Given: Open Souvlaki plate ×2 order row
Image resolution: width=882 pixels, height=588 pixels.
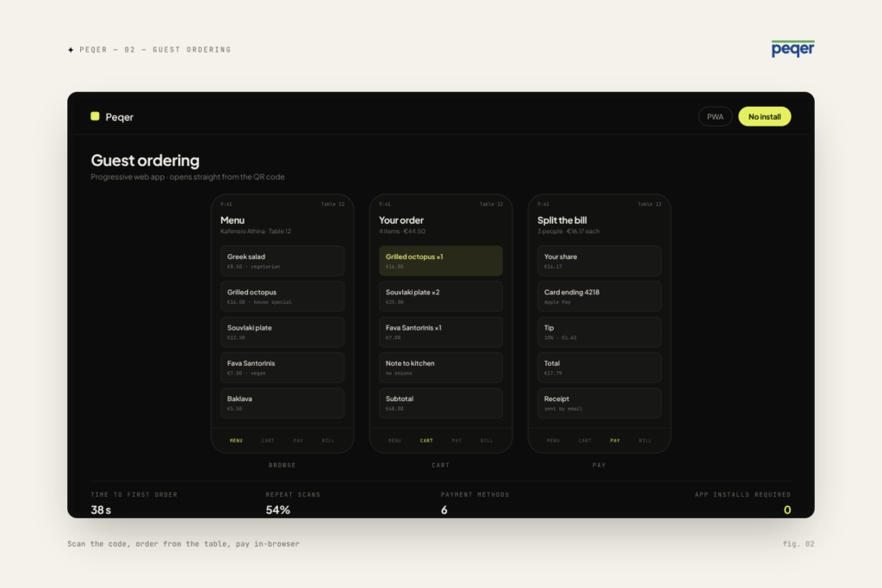Looking at the screenshot, I should (440, 296).
